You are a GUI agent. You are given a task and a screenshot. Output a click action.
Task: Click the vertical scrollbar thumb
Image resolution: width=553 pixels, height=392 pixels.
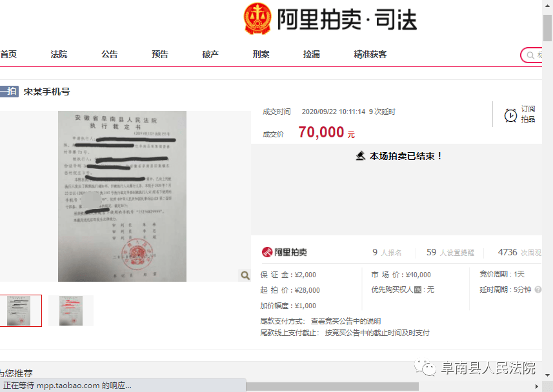click(547, 28)
